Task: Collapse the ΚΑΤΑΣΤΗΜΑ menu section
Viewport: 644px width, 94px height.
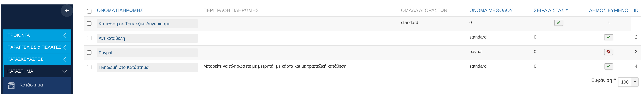Action: coord(37,71)
